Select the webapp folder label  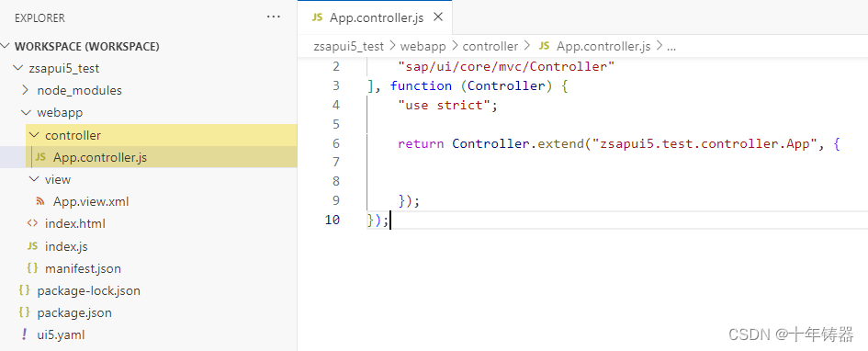point(60,112)
